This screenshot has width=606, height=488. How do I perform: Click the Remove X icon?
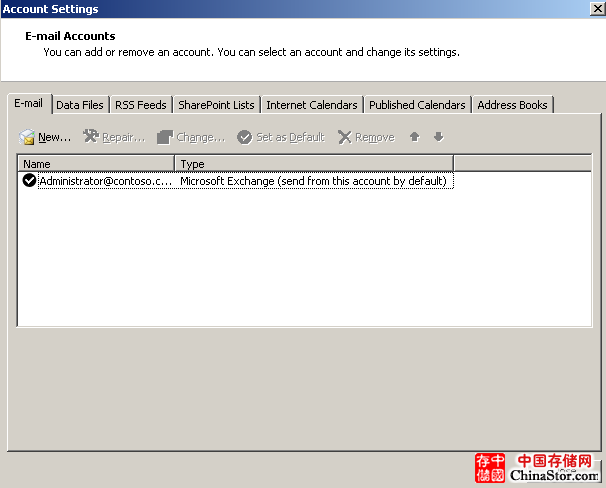(x=344, y=137)
